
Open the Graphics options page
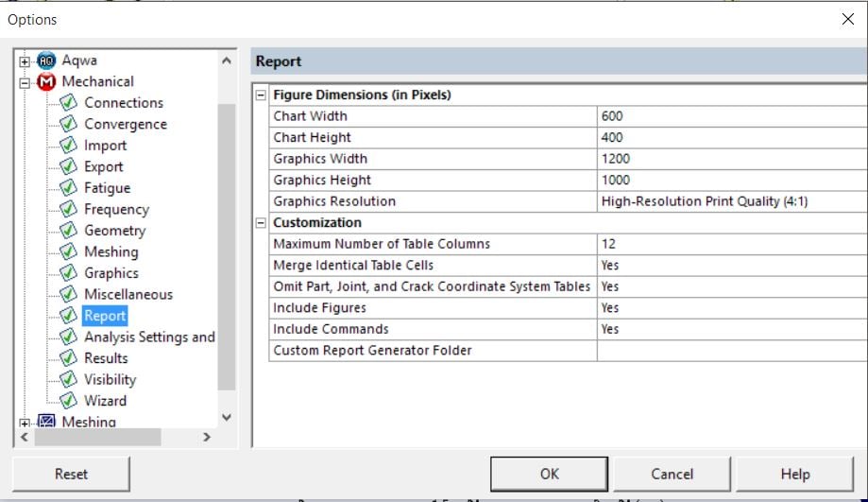click(x=111, y=273)
